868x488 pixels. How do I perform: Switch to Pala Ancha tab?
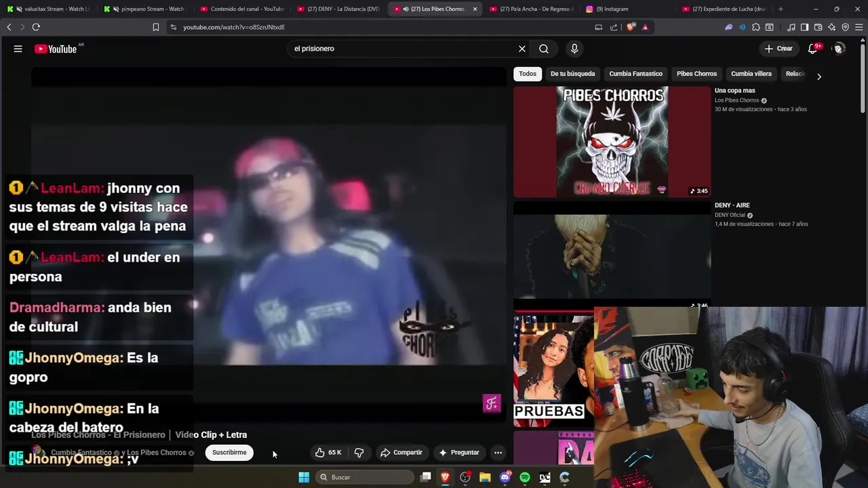[x=531, y=9]
